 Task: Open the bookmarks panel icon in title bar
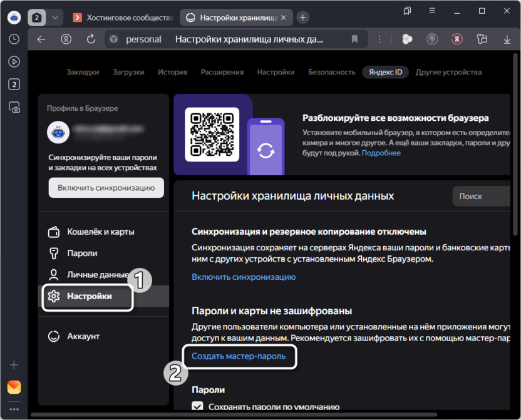pos(407,11)
